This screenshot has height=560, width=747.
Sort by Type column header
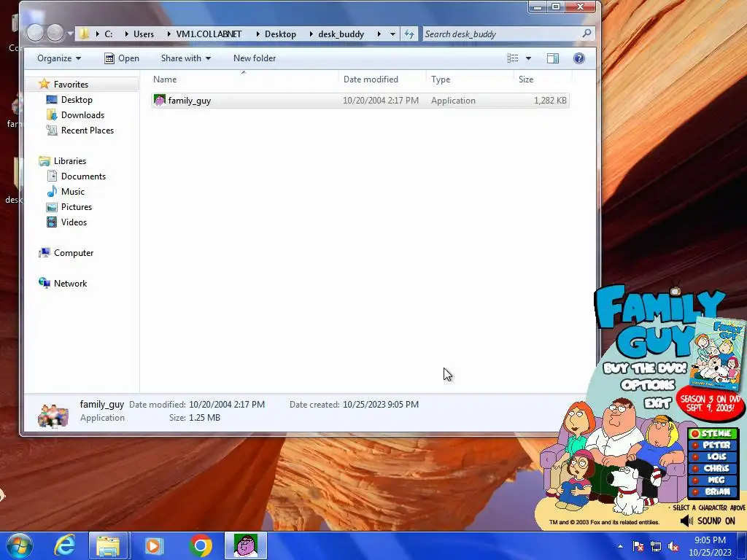point(470,79)
